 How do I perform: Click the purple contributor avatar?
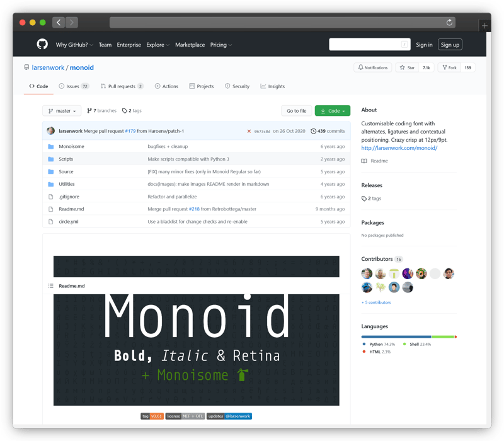(408, 273)
